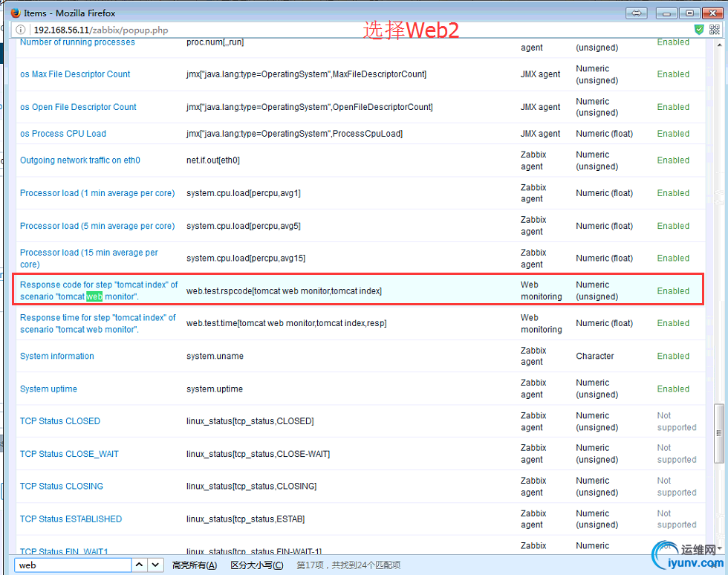Click the Firefox logo in title bar

pyautogui.click(x=16, y=13)
